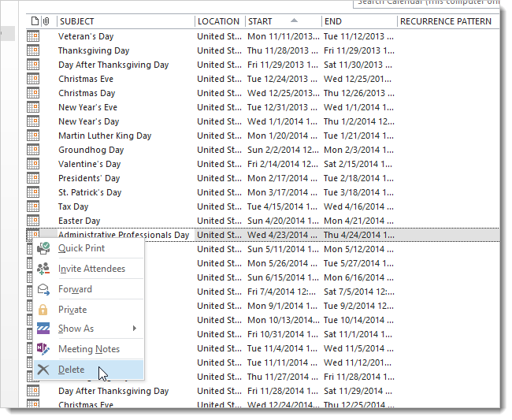Click the Quick Print printer icon
The image size is (512, 420).
point(43,248)
